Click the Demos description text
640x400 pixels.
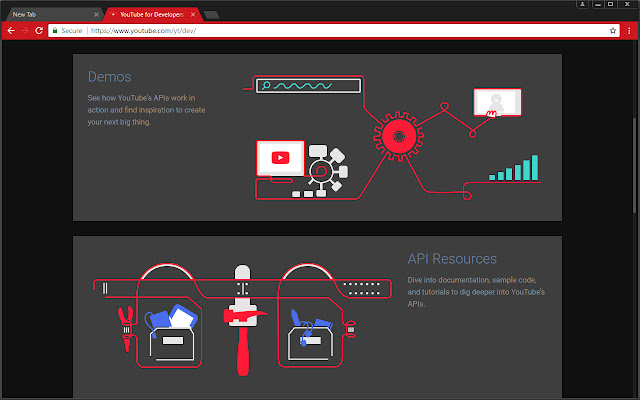[x=146, y=110]
